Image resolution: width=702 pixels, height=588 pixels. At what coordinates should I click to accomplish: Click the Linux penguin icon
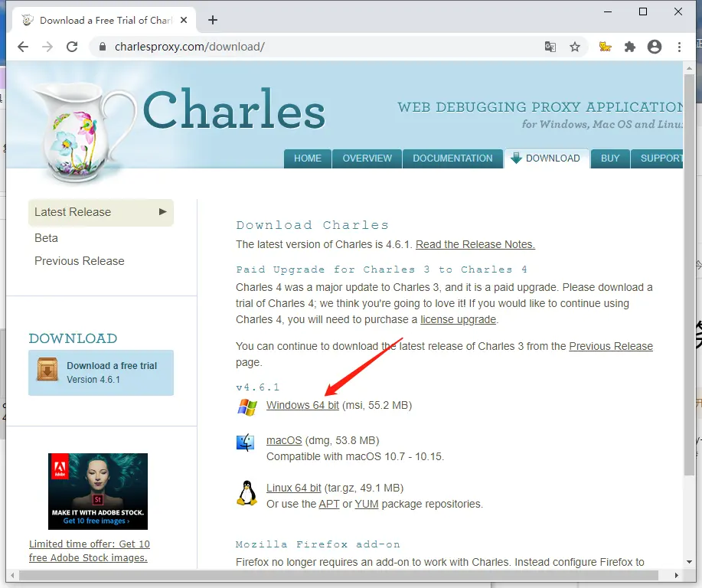click(247, 493)
